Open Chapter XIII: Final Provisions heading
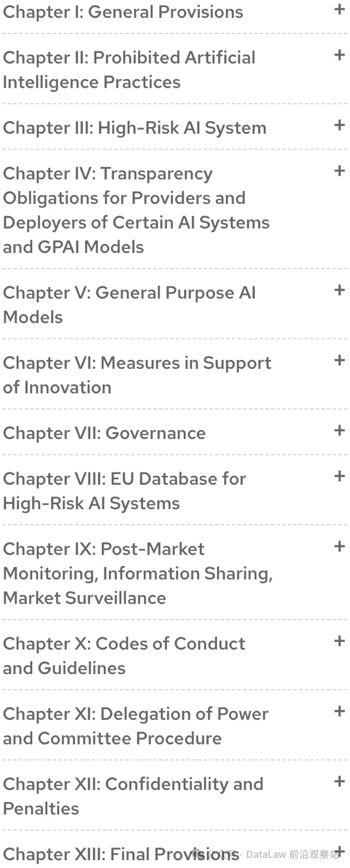Image resolution: width=350 pixels, height=868 pixels. click(x=120, y=854)
